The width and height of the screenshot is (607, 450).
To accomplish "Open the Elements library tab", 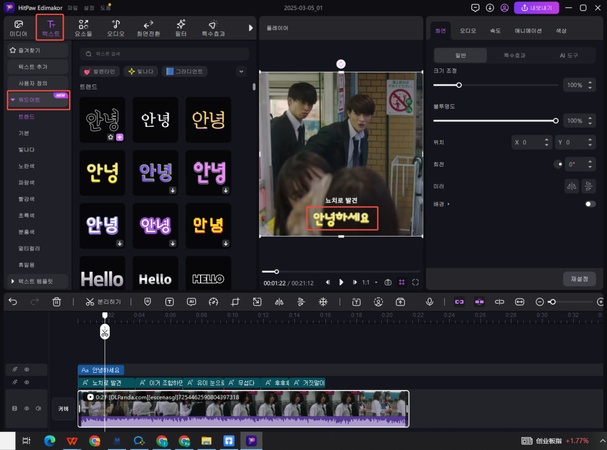I will pos(83,28).
